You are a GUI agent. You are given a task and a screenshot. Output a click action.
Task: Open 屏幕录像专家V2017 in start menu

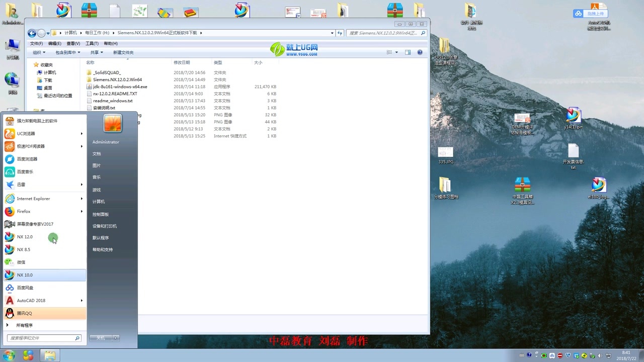point(45,224)
